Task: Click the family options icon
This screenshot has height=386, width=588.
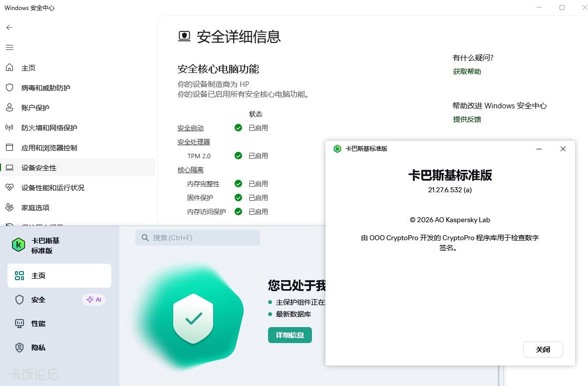Action: (x=9, y=207)
